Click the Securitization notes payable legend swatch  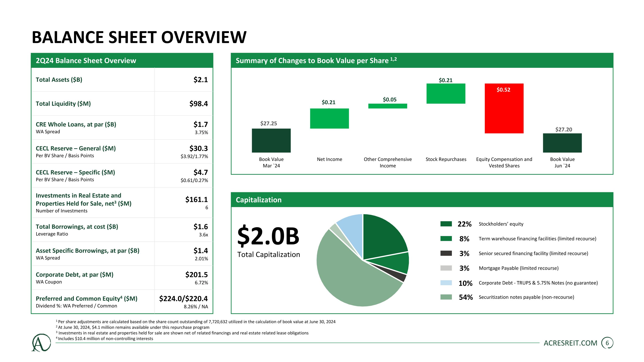(446, 297)
